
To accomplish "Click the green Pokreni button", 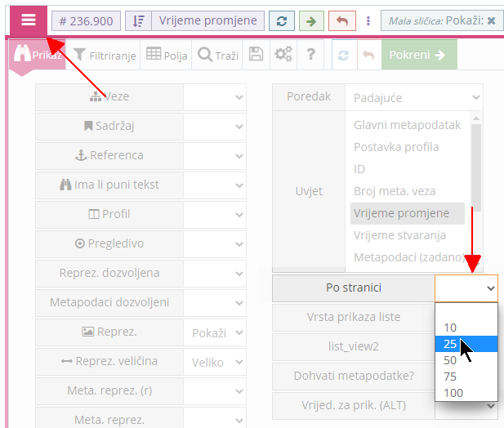I will pos(419,55).
